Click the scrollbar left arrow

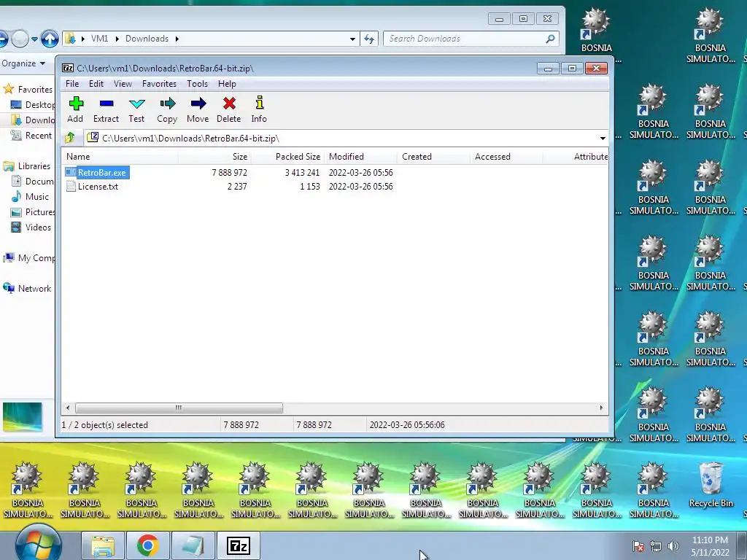coord(68,408)
